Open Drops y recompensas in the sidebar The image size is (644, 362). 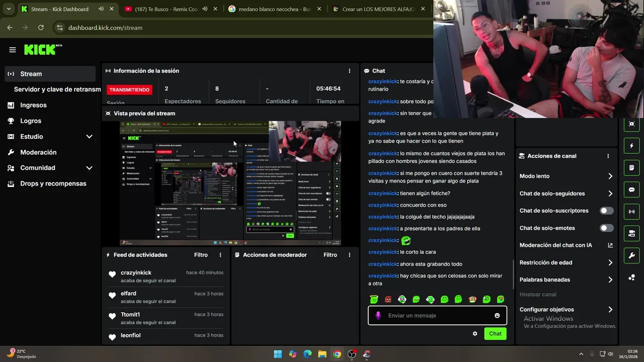[50, 184]
